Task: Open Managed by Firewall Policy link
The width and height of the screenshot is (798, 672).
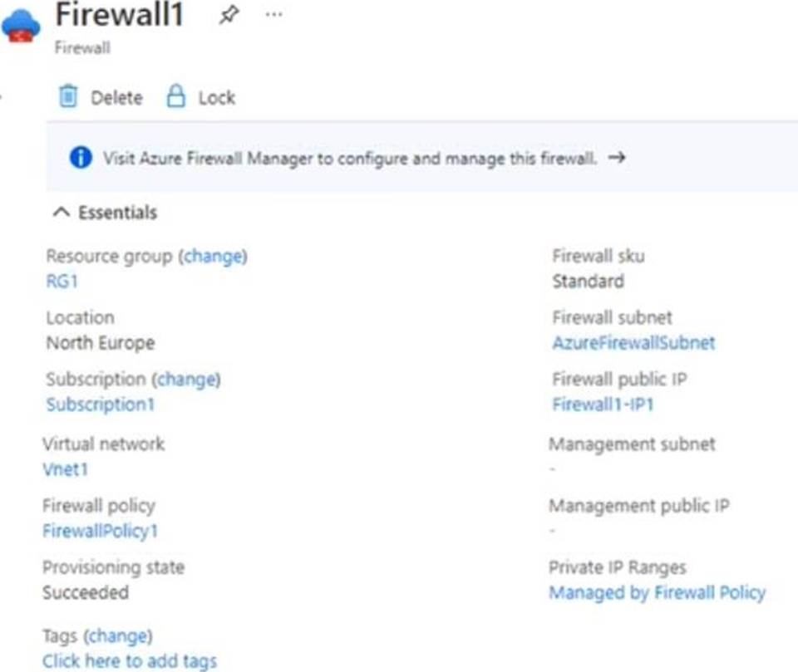Action: (657, 592)
